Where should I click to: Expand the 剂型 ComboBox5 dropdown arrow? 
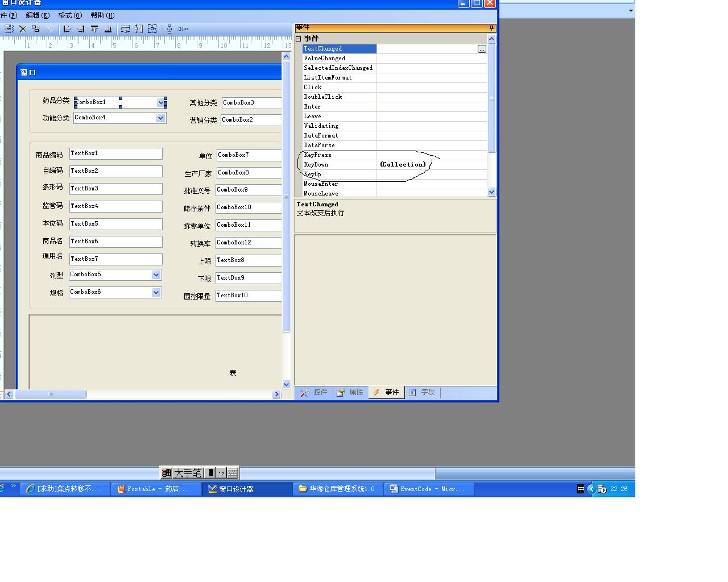(156, 275)
